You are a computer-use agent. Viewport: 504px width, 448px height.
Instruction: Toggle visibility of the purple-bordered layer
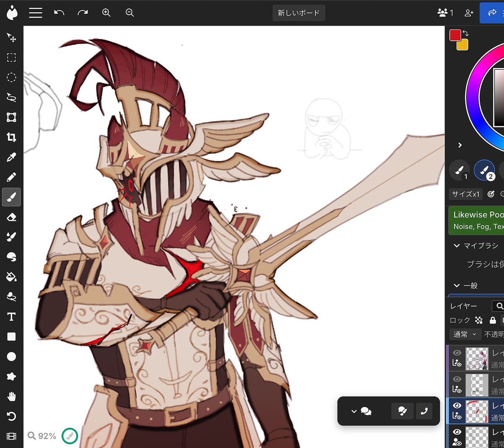click(457, 353)
